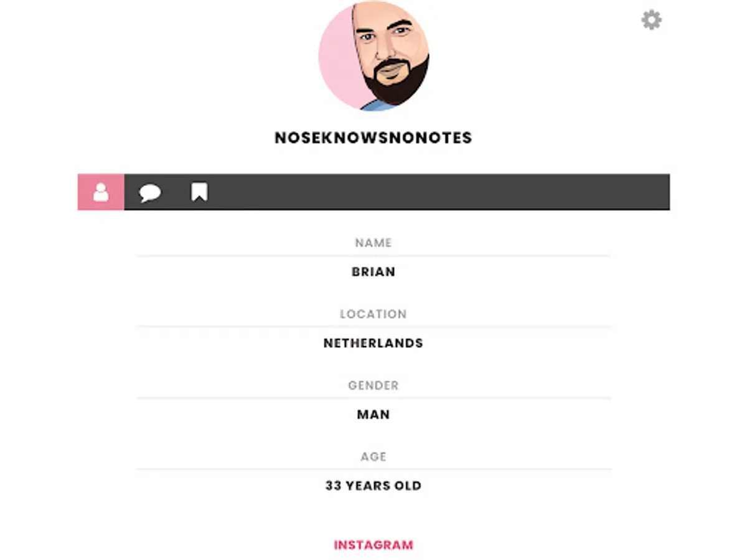
Task: Click the divider line under GENDER
Action: [374, 398]
